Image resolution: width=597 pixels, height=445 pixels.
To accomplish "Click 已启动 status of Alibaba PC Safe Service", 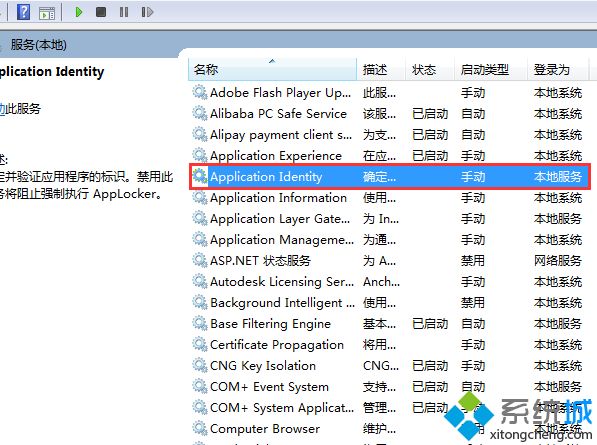I will [430, 113].
